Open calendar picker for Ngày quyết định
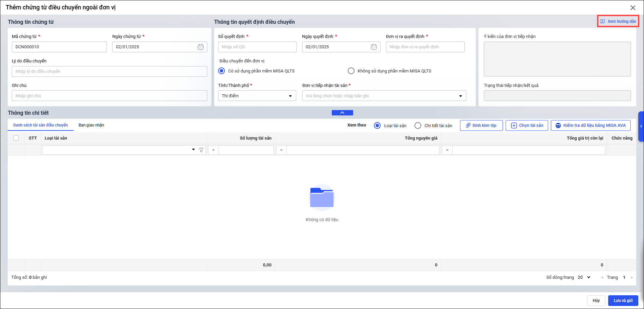Image resolution: width=644 pixels, height=309 pixels. [374, 47]
